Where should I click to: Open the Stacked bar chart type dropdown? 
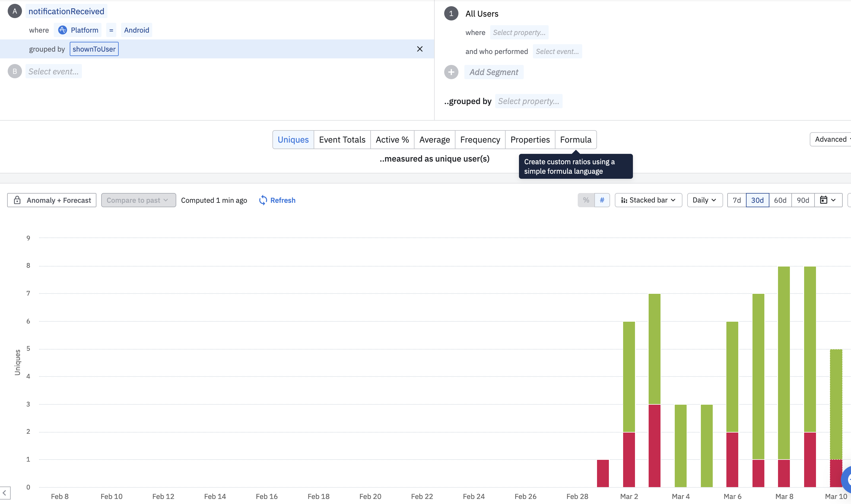(x=648, y=200)
